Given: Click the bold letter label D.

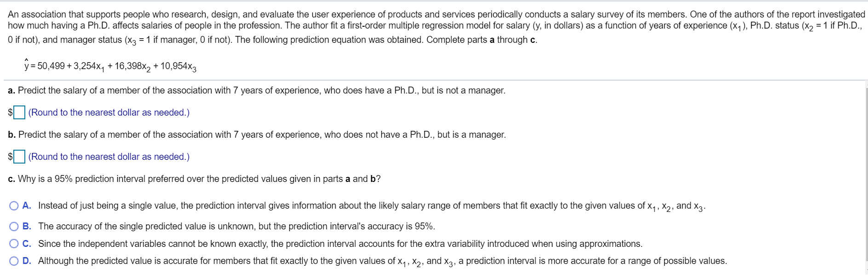Looking at the screenshot, I should point(27,261).
